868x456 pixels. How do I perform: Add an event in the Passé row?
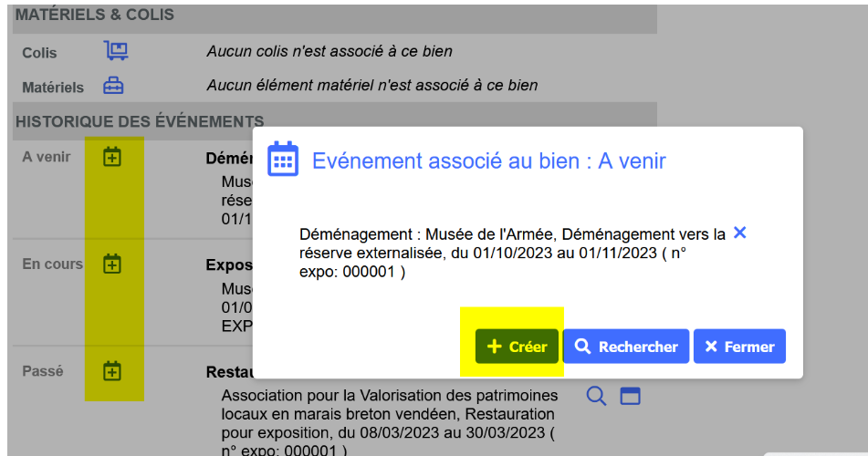pyautogui.click(x=111, y=371)
